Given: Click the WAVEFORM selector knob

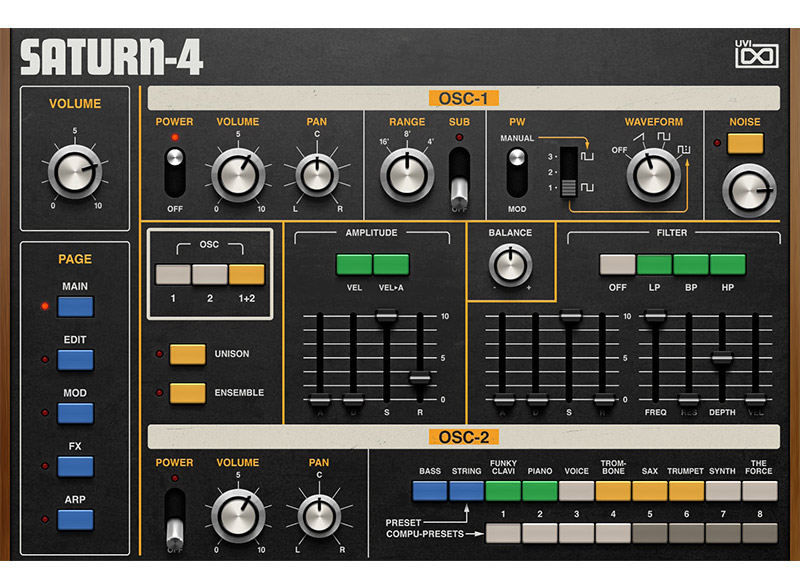Looking at the screenshot, I should 654,175.
